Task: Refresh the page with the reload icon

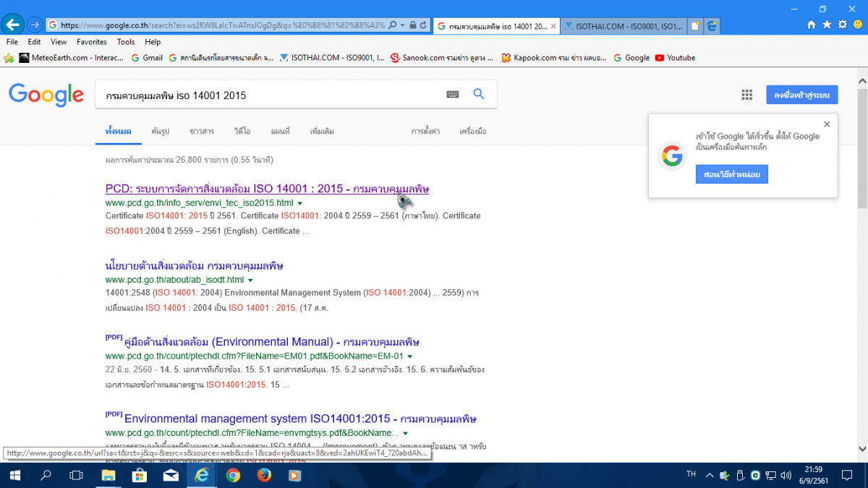Action: pos(423,25)
